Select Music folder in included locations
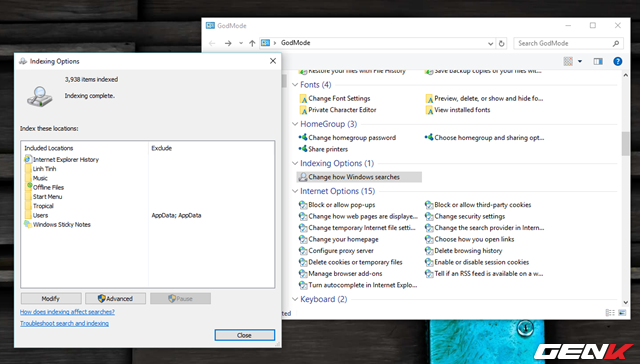640x364 pixels. pyautogui.click(x=36, y=178)
